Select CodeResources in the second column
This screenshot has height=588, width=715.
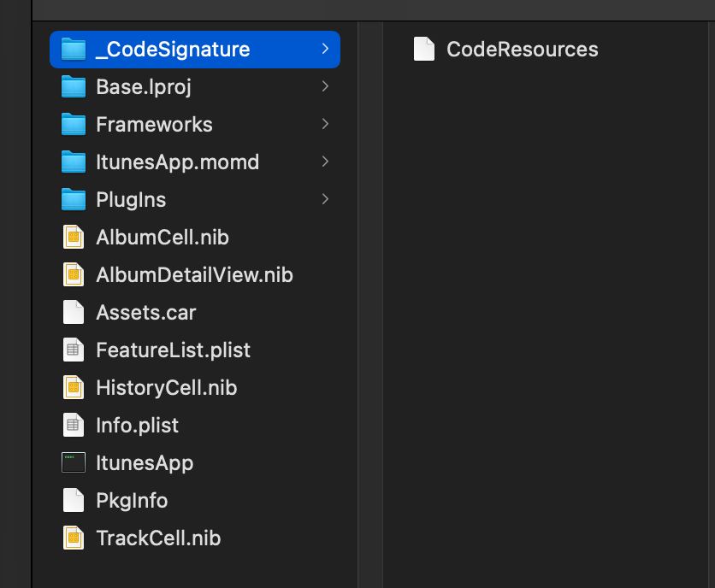pos(522,50)
